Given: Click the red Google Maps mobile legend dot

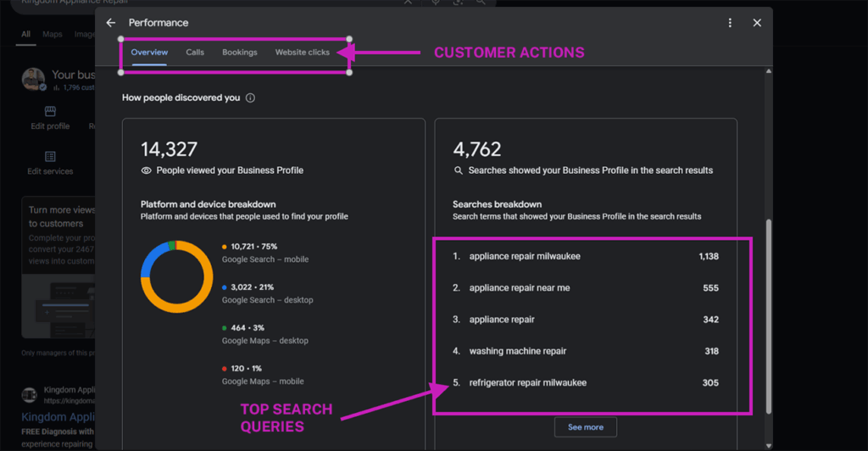Looking at the screenshot, I should [x=224, y=369].
